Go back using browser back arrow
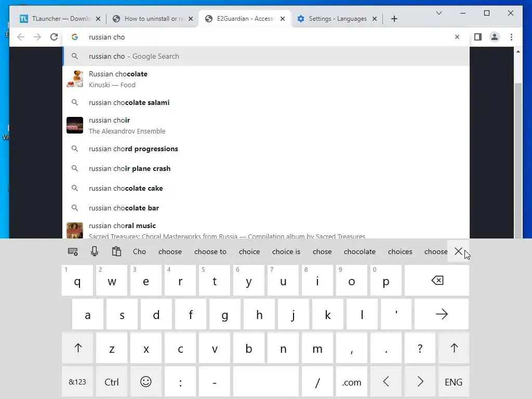Screen dimensions: 532x399 click(21, 37)
